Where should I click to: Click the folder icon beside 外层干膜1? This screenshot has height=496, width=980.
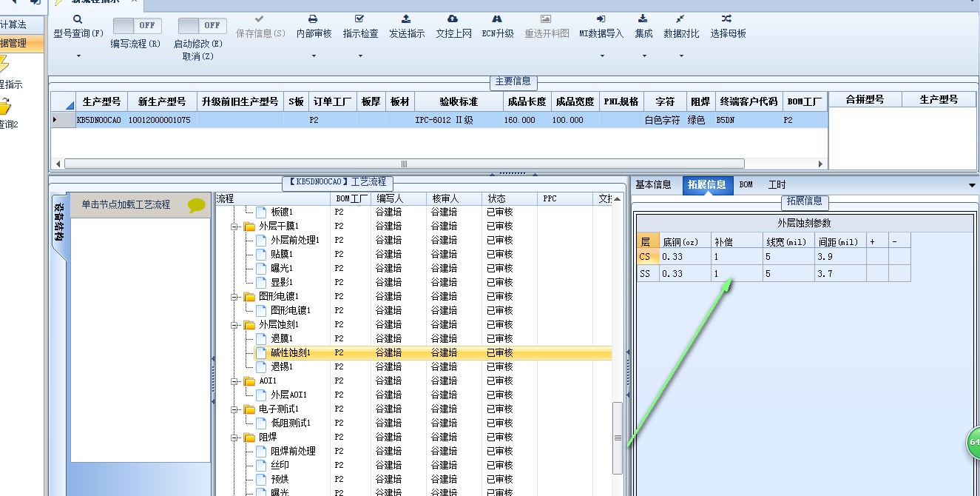coord(249,227)
